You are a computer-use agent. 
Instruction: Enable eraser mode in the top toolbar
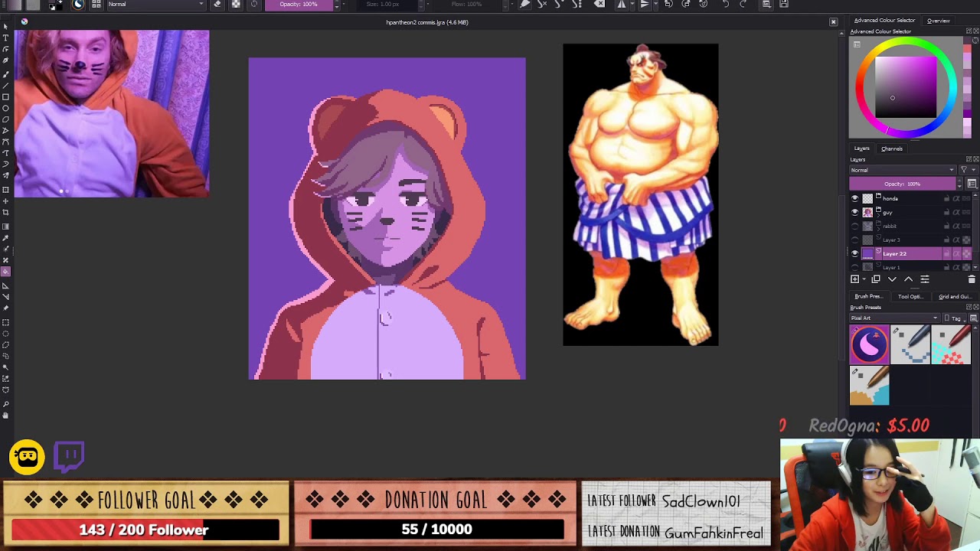click(x=217, y=5)
